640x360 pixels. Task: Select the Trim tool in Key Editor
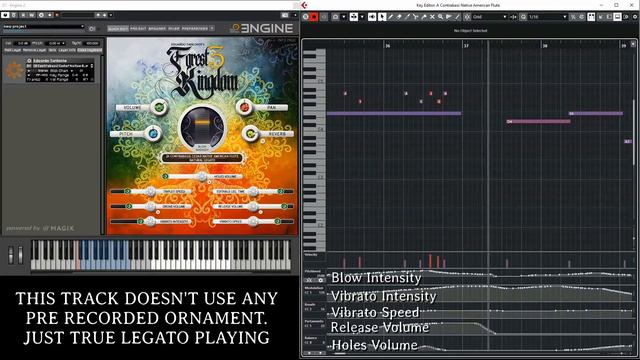[407, 17]
